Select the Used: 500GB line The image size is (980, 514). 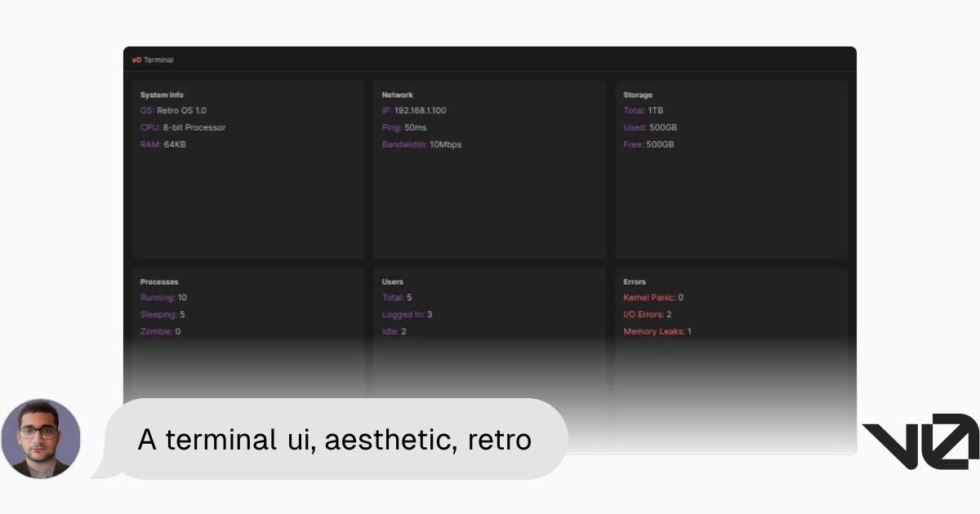click(650, 127)
